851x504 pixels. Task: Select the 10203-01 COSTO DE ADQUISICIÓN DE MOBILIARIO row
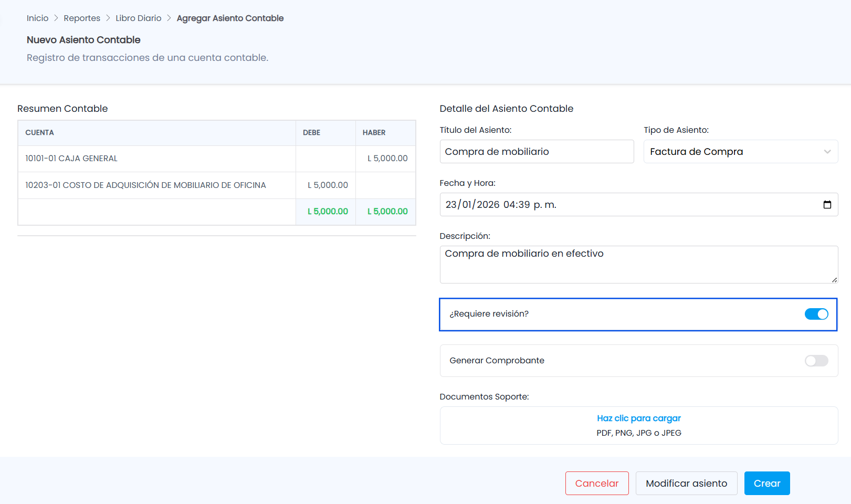tap(217, 185)
